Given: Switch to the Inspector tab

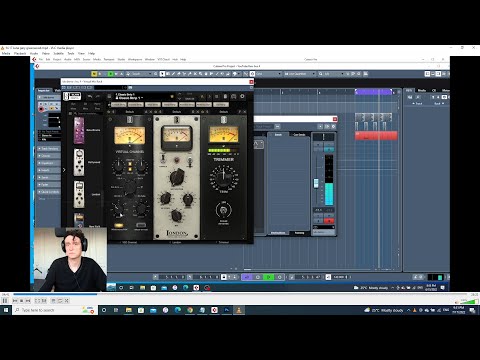Looking at the screenshot, I should pyautogui.click(x=44, y=91).
